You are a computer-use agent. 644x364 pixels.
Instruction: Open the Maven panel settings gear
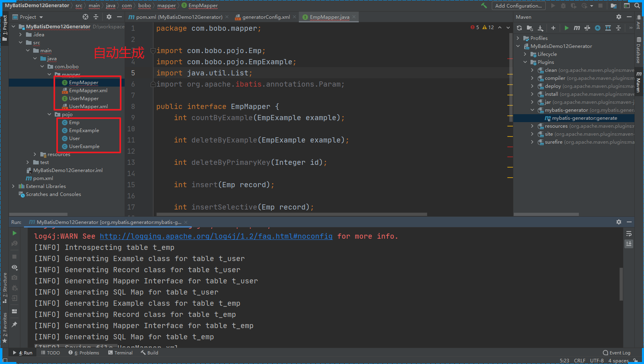coord(619,17)
